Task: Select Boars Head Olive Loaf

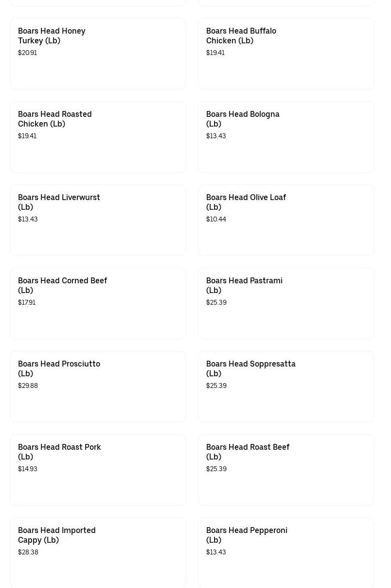Action: 286,220
